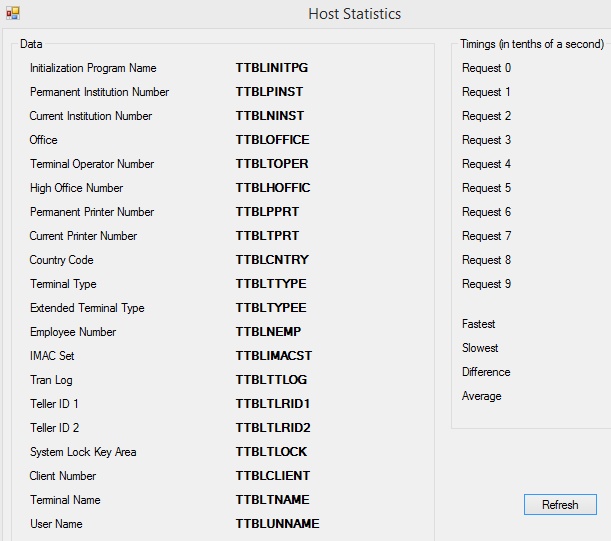Click the Refresh button

click(x=560, y=505)
